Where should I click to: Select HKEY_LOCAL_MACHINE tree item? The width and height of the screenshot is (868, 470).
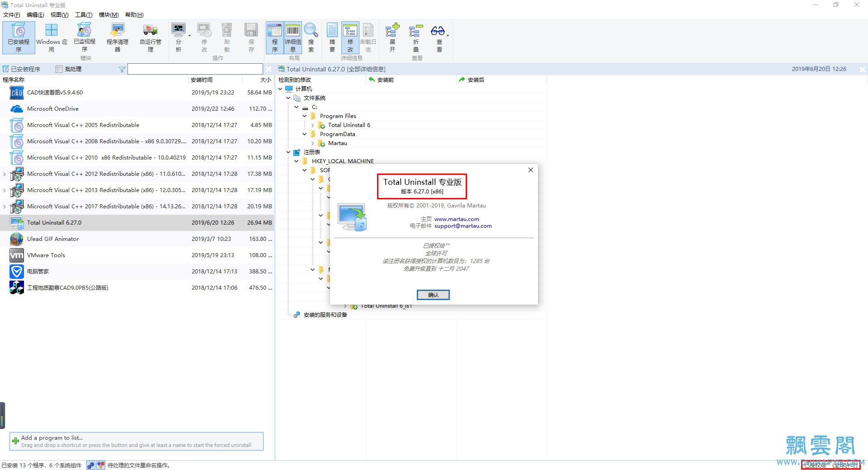343,161
